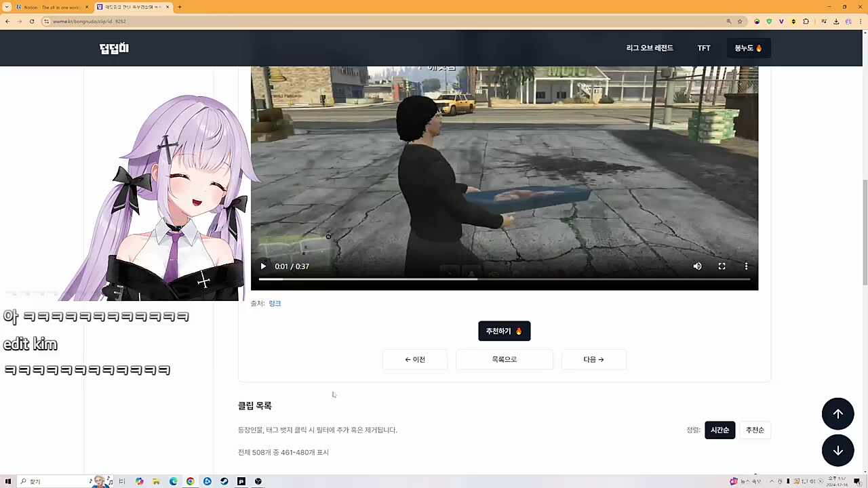Go to previous clip with 이전
This screenshot has width=868, height=488.
pyautogui.click(x=415, y=360)
